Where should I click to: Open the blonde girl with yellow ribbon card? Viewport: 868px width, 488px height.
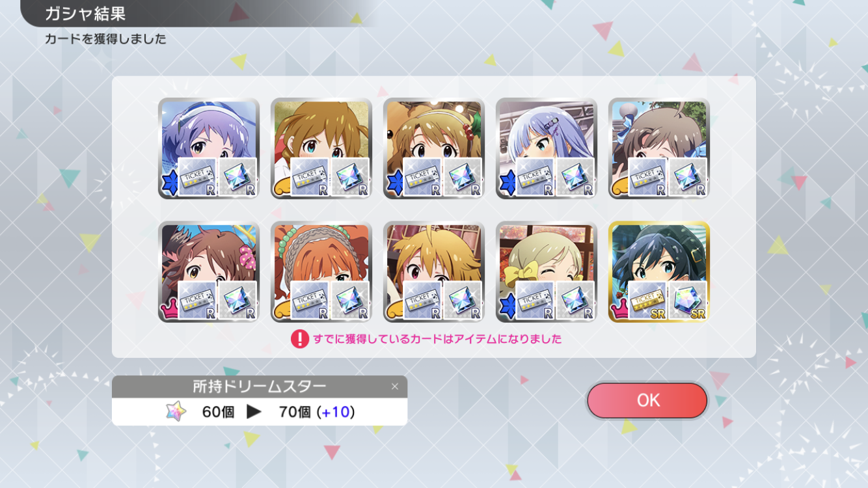(547, 272)
